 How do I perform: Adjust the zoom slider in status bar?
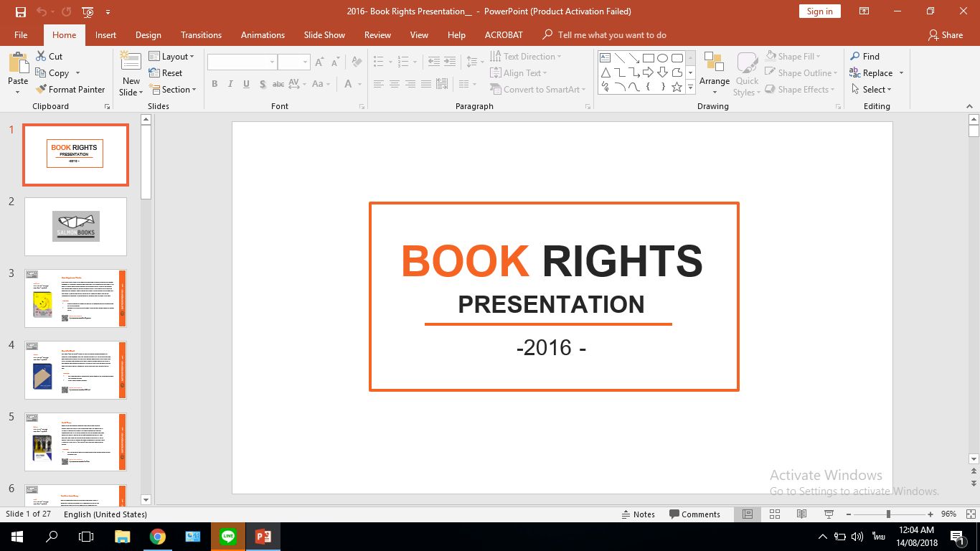coord(888,514)
